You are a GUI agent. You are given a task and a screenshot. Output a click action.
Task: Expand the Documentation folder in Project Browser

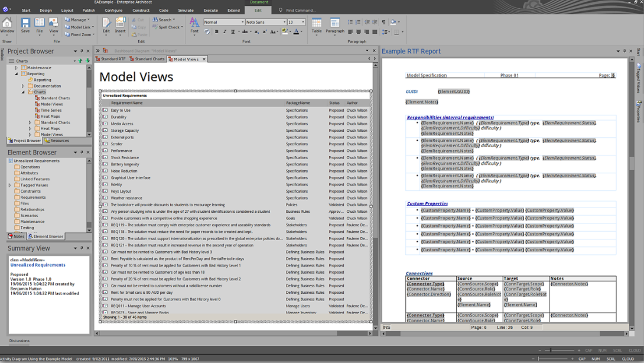pyautogui.click(x=24, y=86)
